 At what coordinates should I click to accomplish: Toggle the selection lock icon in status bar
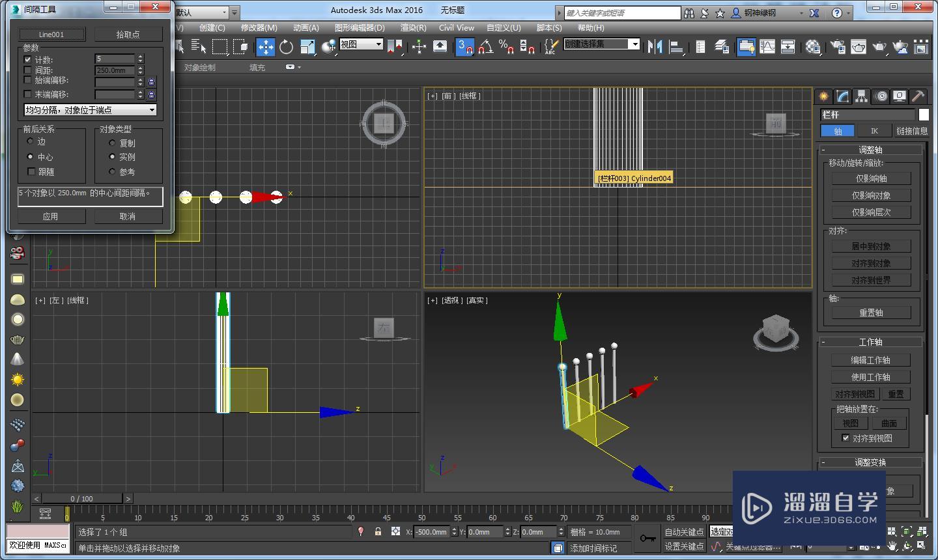[378, 531]
